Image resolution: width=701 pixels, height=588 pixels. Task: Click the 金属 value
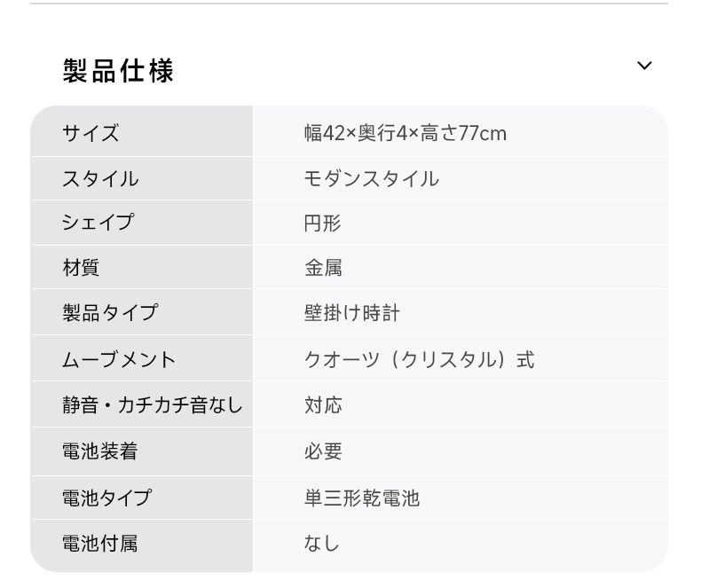coord(323,268)
